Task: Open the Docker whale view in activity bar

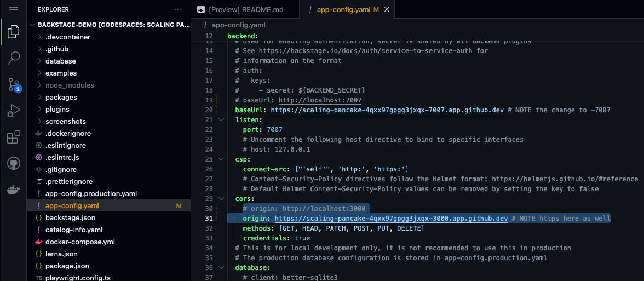Action: coord(14,190)
